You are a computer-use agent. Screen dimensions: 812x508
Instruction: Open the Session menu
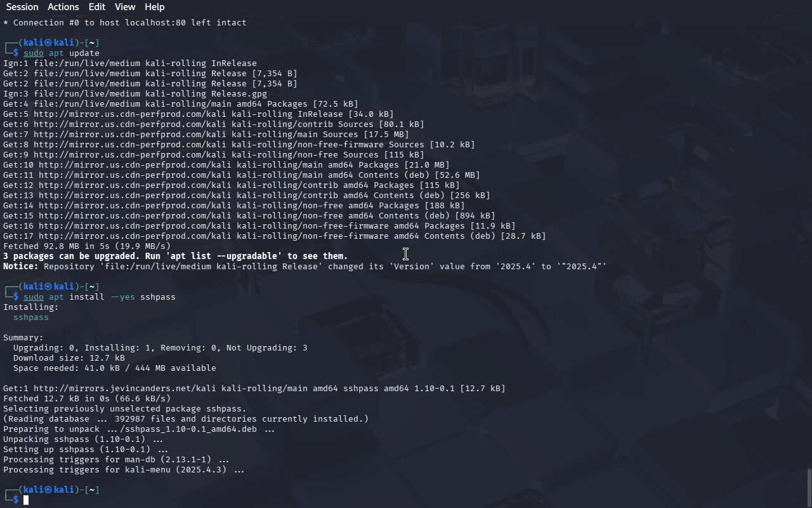tap(22, 7)
